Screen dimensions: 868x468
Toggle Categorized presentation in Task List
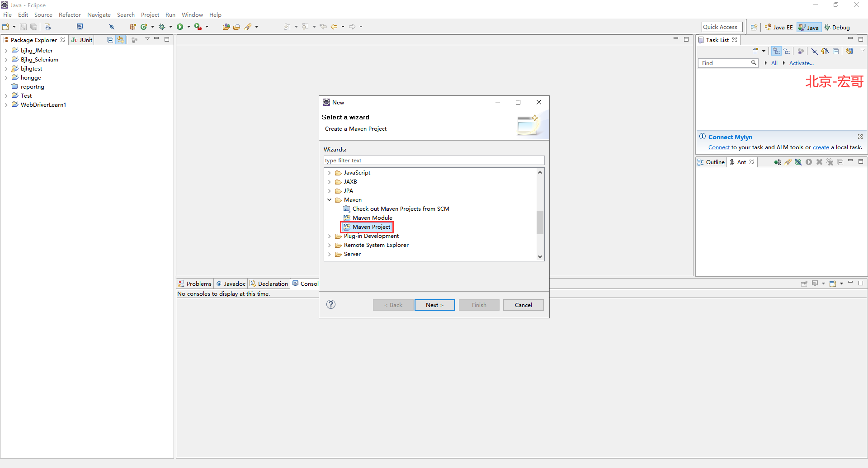pos(776,51)
